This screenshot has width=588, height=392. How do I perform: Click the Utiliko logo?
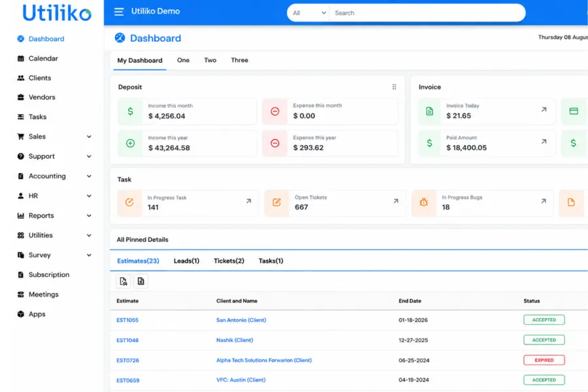[x=57, y=13]
